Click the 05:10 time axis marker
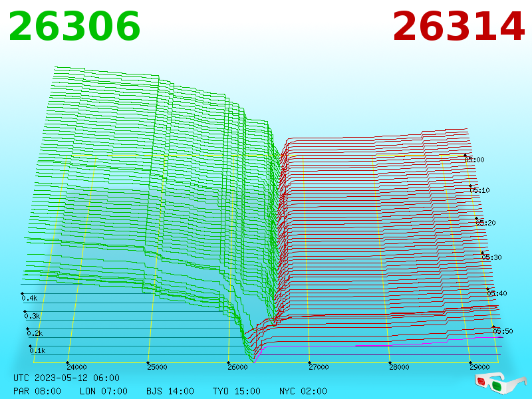This screenshot has height=399, width=532. pyautogui.click(x=479, y=190)
